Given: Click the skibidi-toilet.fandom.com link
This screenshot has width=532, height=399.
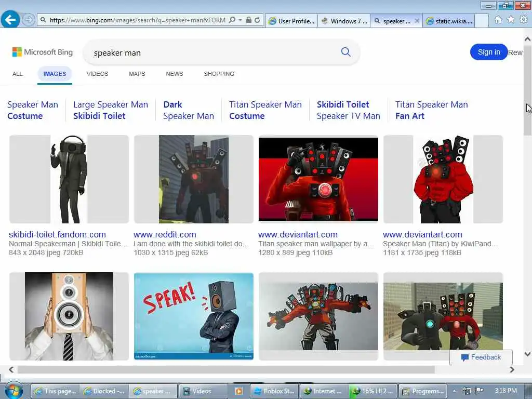Looking at the screenshot, I should 57,234.
